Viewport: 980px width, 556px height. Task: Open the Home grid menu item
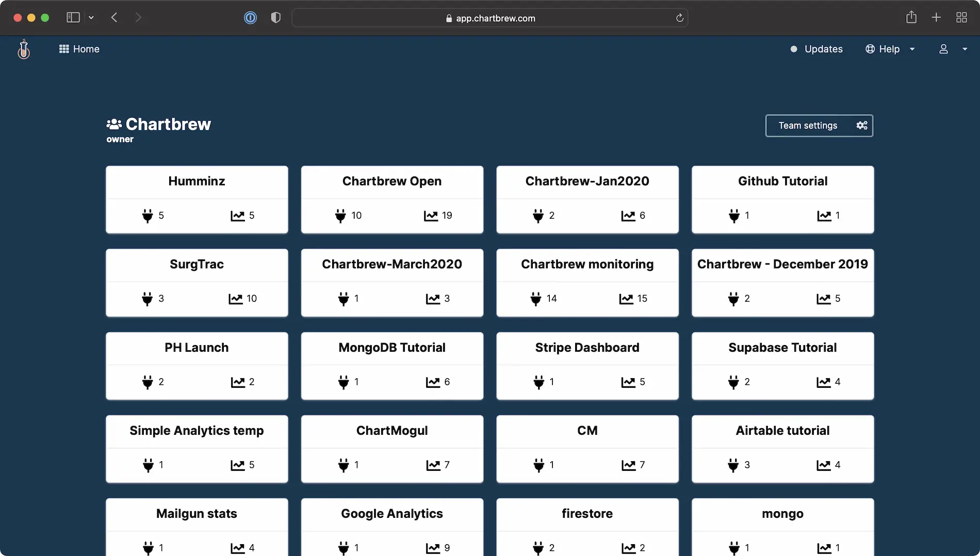[79, 49]
